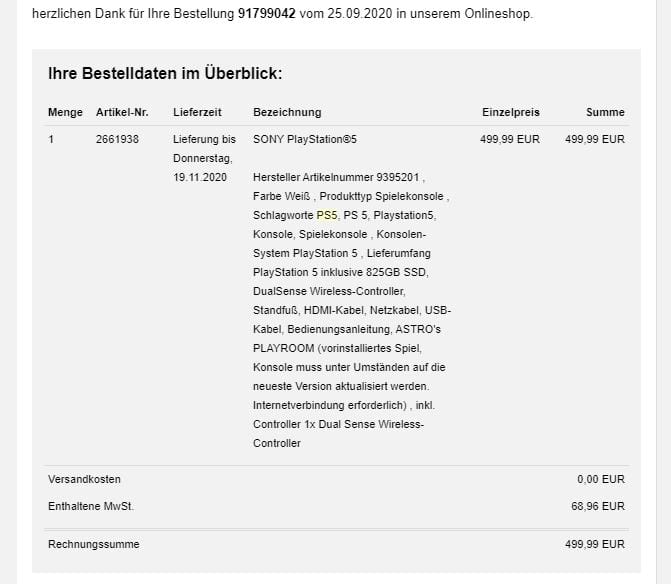Click the 68,96 EUR tax amount
Screen dimensions: 671x584
597,506
